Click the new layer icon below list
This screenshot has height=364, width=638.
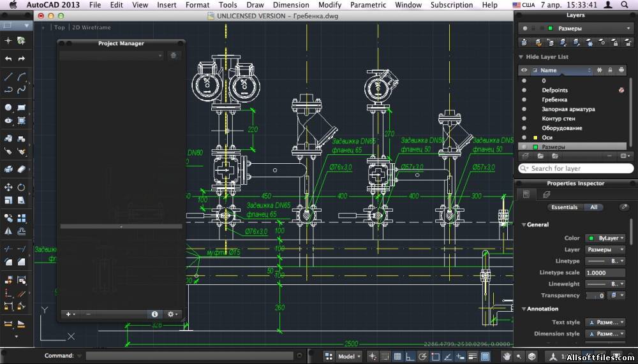pos(526,156)
